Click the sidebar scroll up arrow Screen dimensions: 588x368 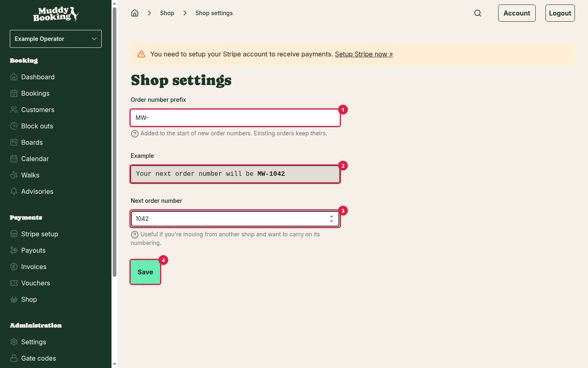(114, 3)
